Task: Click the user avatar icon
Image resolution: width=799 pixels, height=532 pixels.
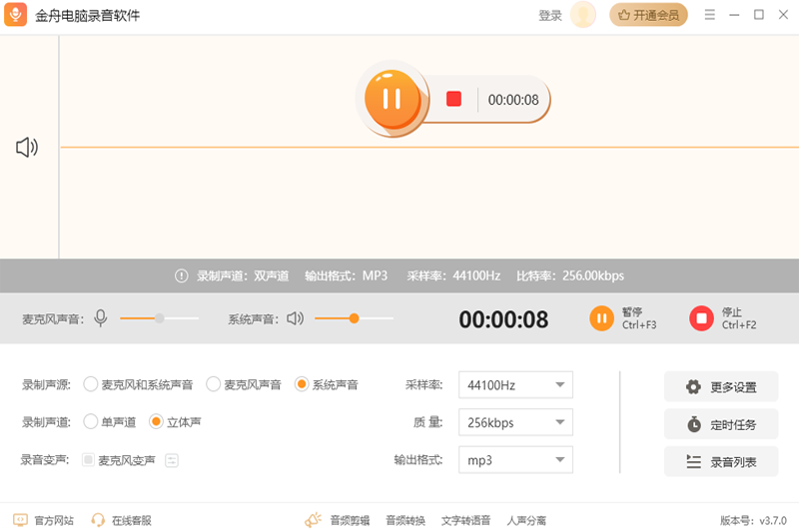Action: [x=583, y=15]
